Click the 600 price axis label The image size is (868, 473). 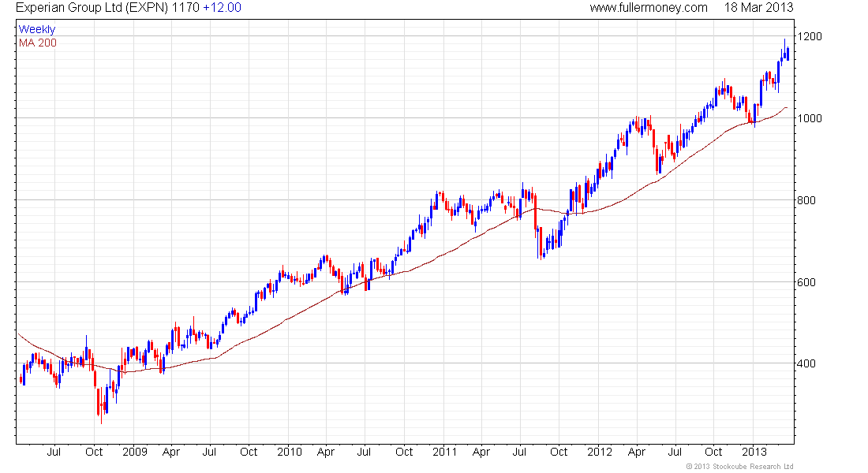pyautogui.click(x=806, y=282)
